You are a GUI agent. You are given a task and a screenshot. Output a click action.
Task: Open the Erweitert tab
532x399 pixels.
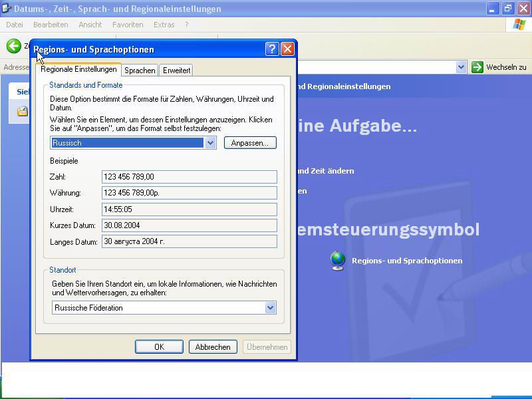pos(176,70)
